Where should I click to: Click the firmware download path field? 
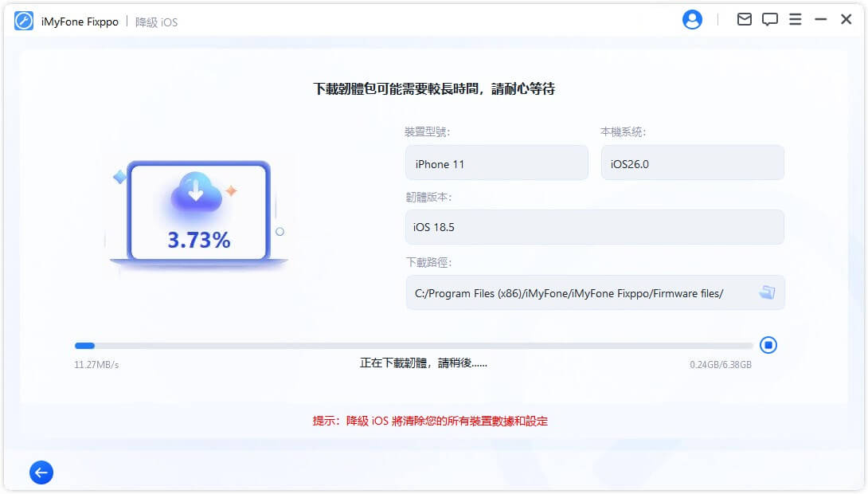tap(581, 292)
